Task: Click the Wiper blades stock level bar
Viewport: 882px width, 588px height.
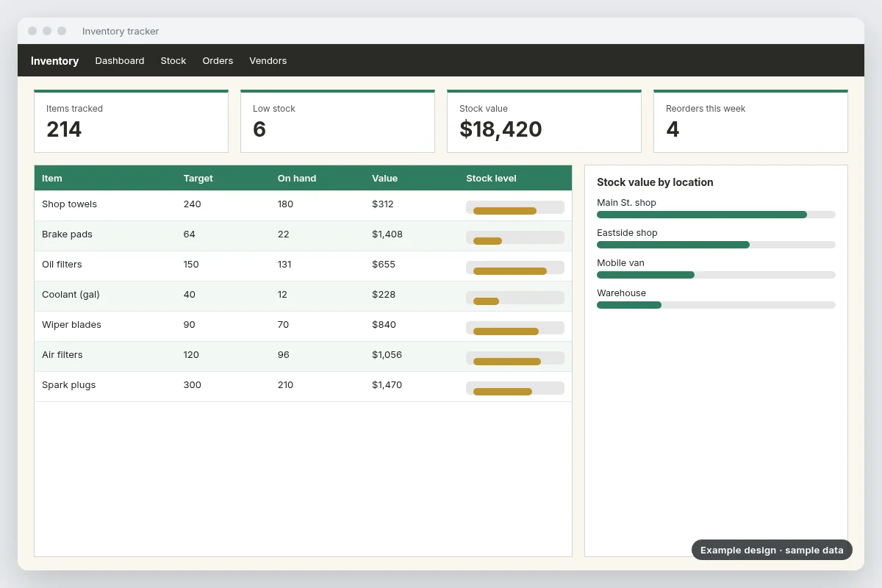Action: click(x=515, y=328)
